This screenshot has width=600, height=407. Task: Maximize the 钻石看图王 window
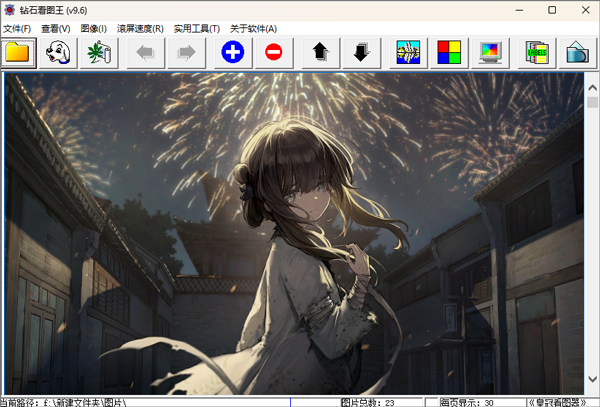552,10
